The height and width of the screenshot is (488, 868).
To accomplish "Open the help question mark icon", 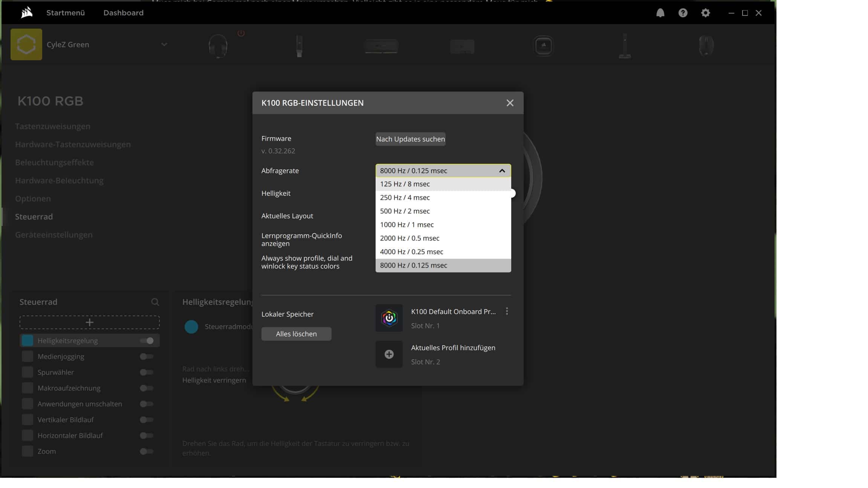I will pyautogui.click(x=683, y=13).
